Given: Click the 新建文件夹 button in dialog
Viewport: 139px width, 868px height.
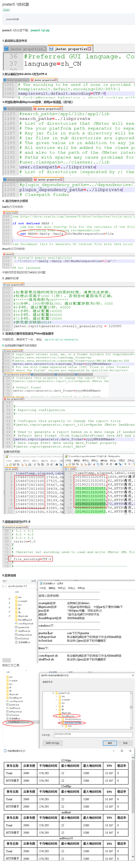Looking at the screenshot, I should [52, 743].
